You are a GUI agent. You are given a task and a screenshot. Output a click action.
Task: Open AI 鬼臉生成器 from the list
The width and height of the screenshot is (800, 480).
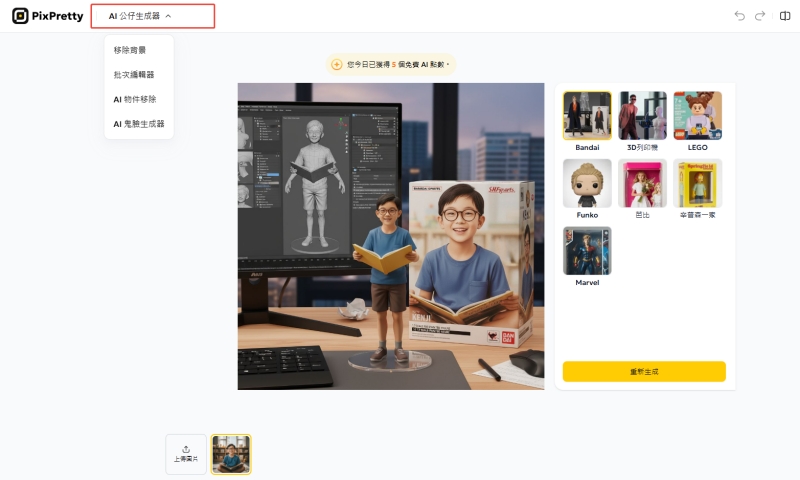[139, 124]
